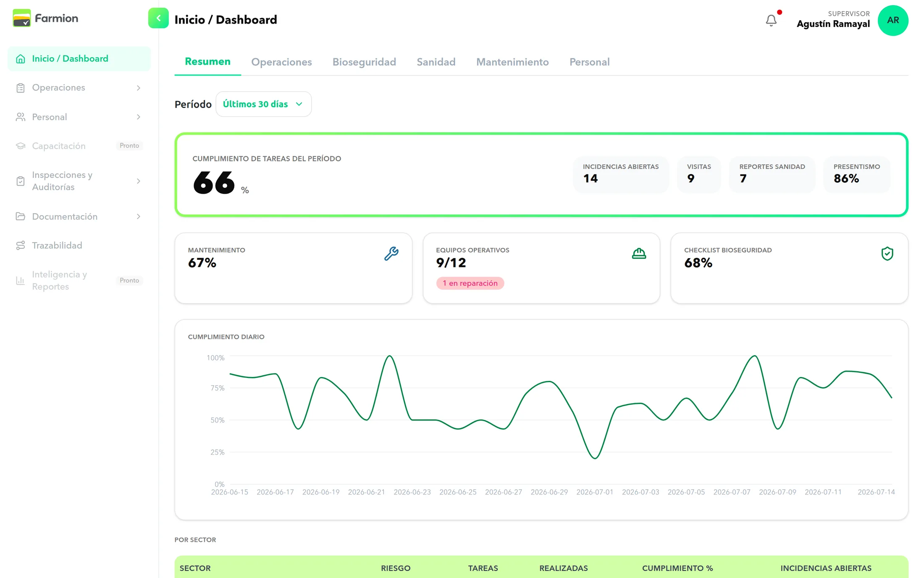Select the Sanidad tab
The height and width of the screenshot is (578, 924).
[x=436, y=62]
